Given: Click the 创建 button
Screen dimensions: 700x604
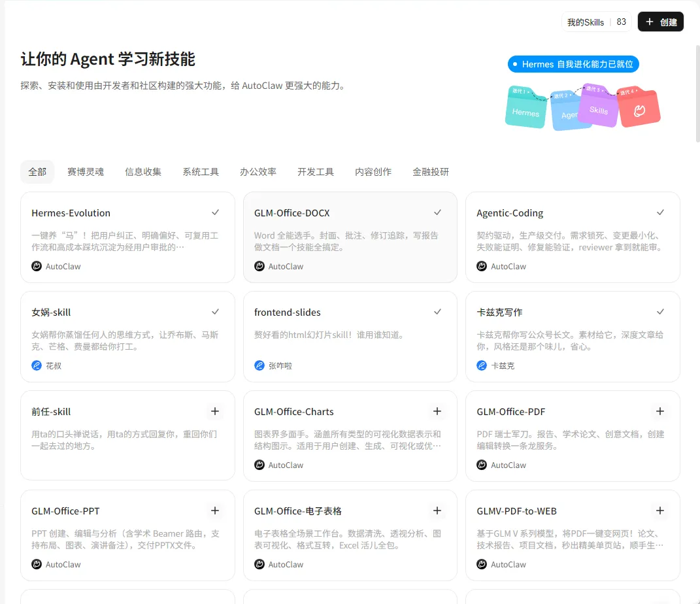Looking at the screenshot, I should pyautogui.click(x=661, y=22).
